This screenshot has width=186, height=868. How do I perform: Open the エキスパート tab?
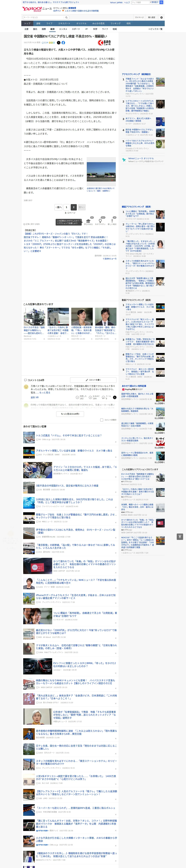pos(64,24)
